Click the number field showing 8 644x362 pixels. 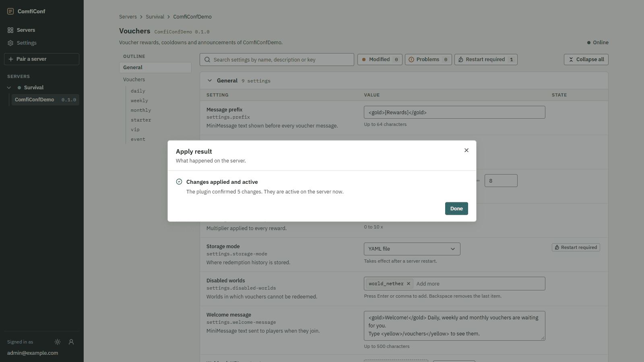pos(501,181)
